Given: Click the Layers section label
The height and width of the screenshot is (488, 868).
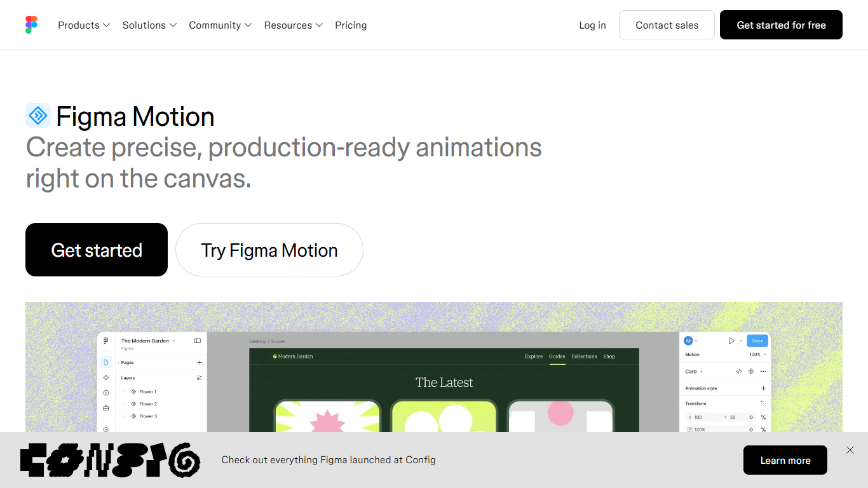Looking at the screenshot, I should (128, 377).
